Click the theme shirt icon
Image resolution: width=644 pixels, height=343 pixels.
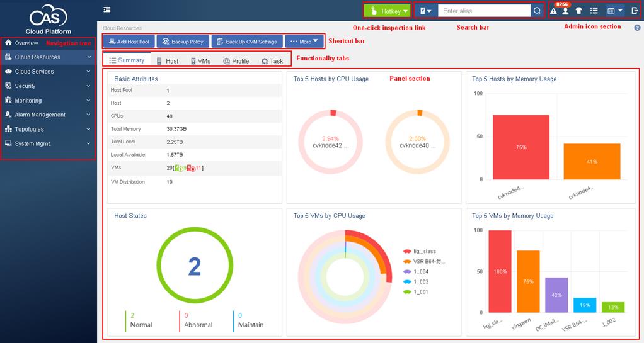(x=578, y=11)
